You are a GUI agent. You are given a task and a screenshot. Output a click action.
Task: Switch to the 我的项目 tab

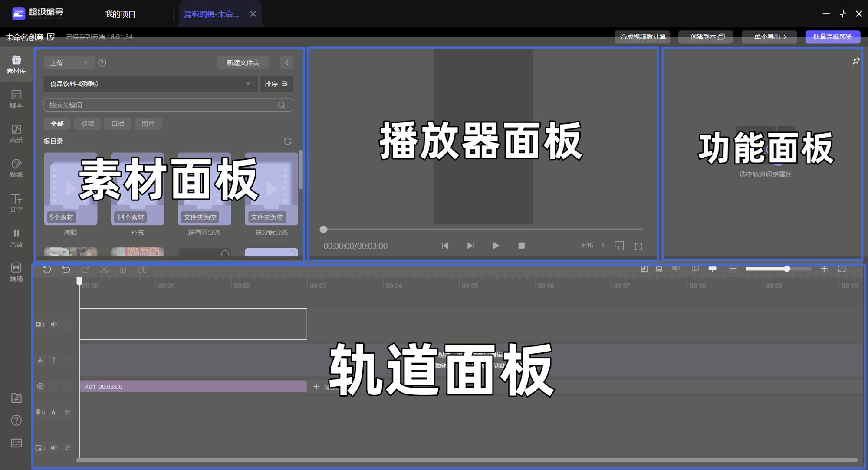[120, 14]
